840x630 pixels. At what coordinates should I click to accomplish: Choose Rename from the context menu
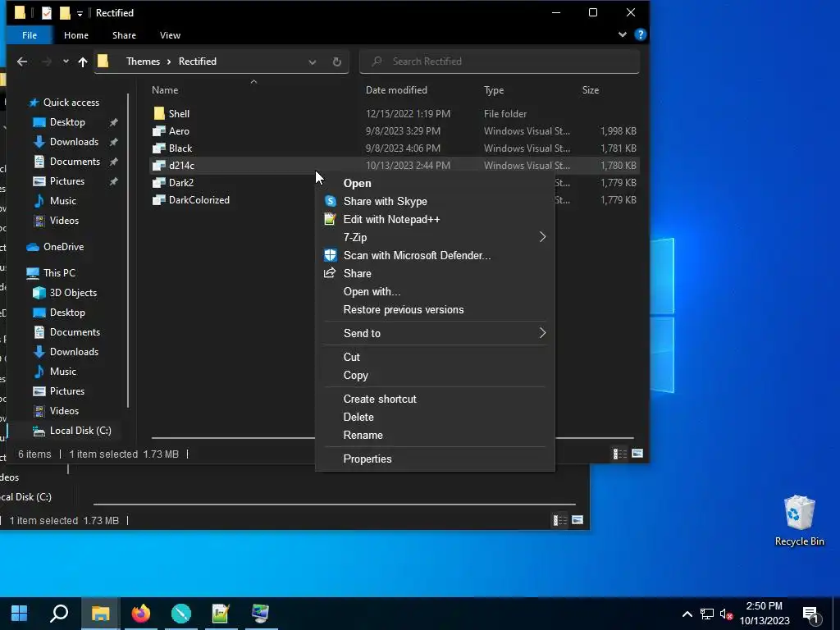(435, 436)
